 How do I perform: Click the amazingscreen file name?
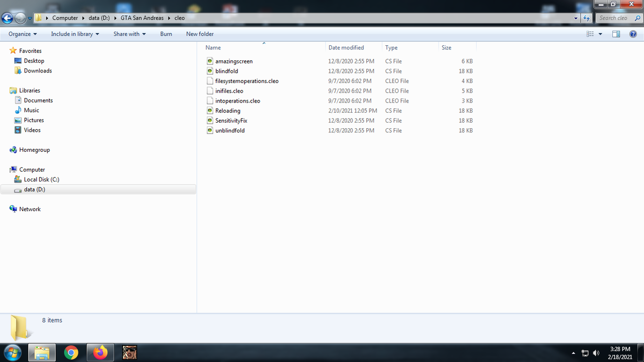(234, 61)
